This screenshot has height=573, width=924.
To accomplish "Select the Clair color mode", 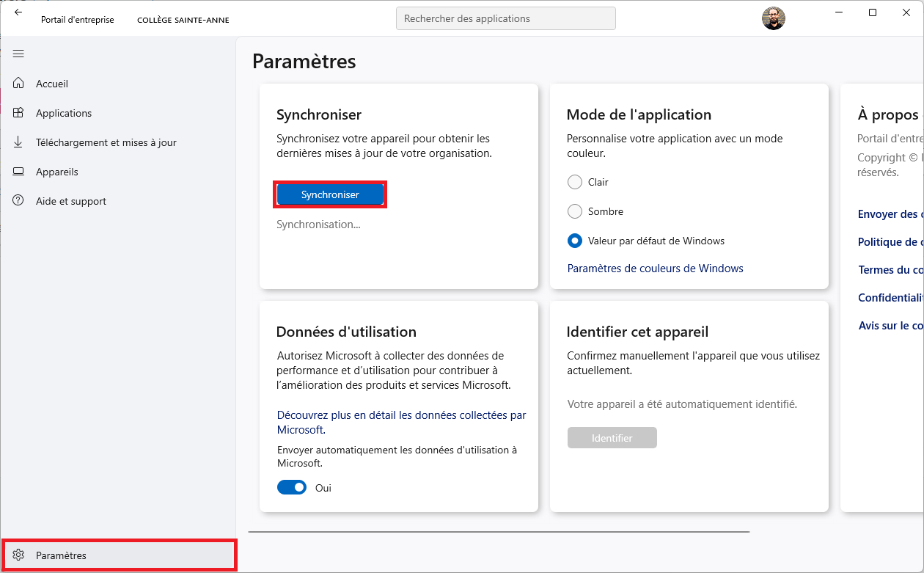I will (x=575, y=182).
